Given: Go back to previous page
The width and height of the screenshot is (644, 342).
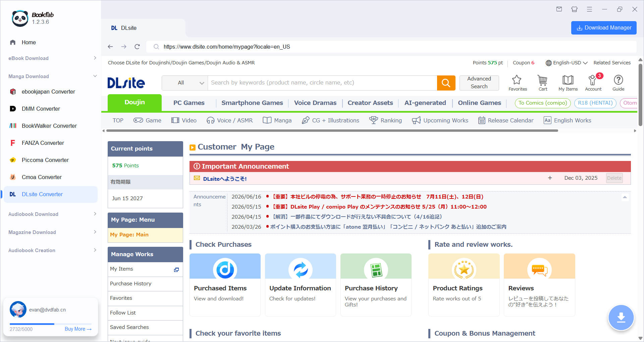Looking at the screenshot, I should [110, 47].
